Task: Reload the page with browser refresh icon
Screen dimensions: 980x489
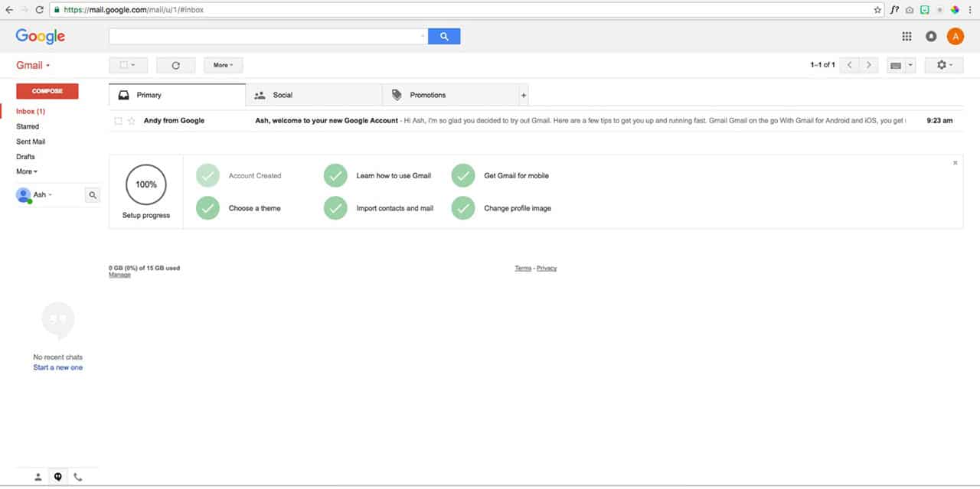Action: pyautogui.click(x=40, y=10)
